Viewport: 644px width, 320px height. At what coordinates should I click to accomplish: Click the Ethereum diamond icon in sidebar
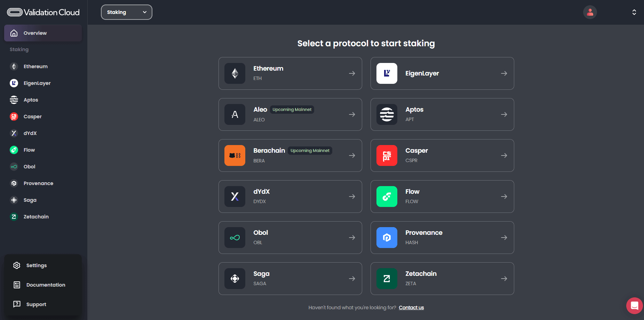(14, 66)
